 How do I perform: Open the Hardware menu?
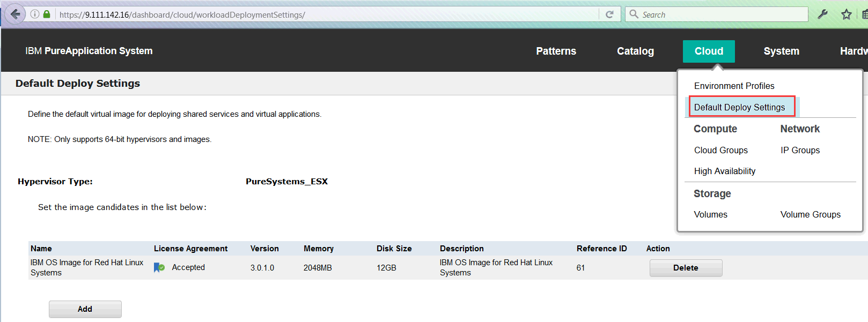(x=854, y=51)
